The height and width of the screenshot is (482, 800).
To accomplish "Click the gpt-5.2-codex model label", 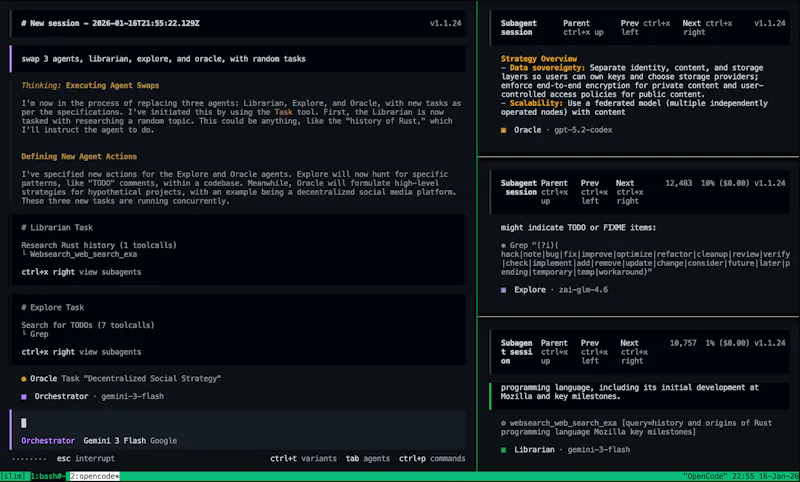I will pos(583,130).
